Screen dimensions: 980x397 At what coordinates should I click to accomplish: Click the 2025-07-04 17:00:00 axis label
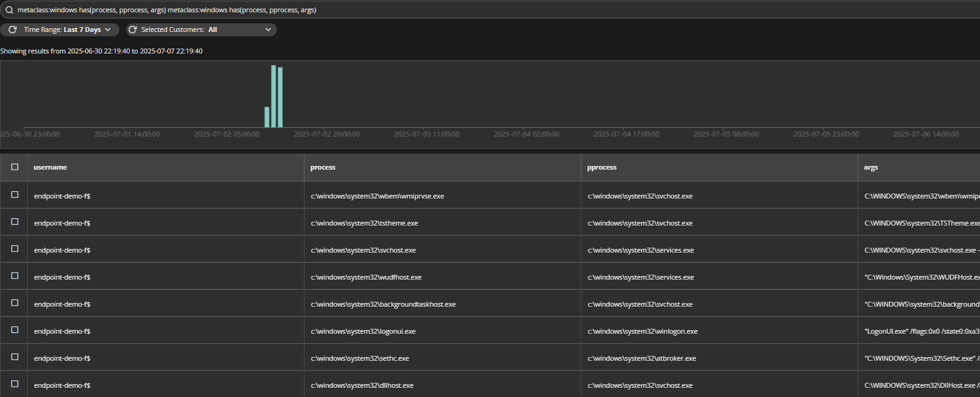tap(626, 134)
